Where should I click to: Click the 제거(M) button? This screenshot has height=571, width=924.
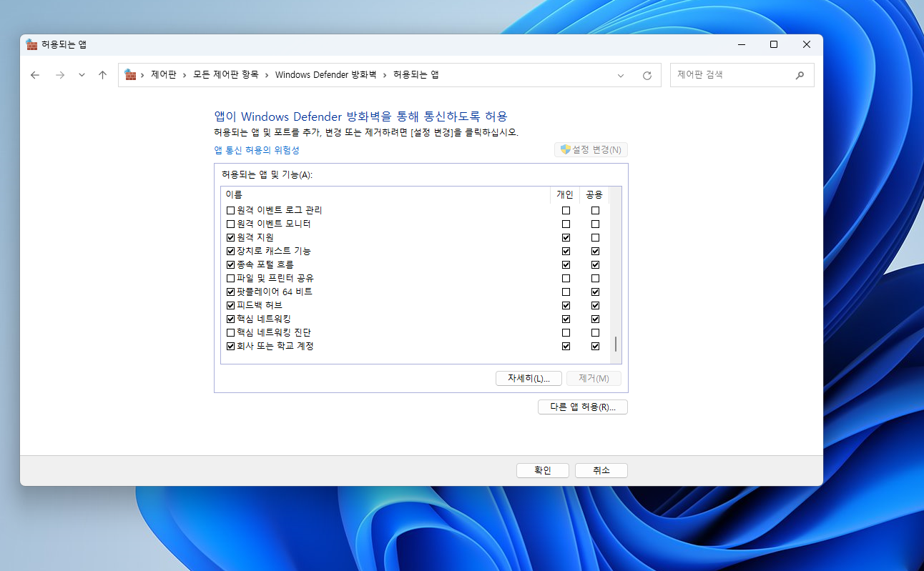594,378
